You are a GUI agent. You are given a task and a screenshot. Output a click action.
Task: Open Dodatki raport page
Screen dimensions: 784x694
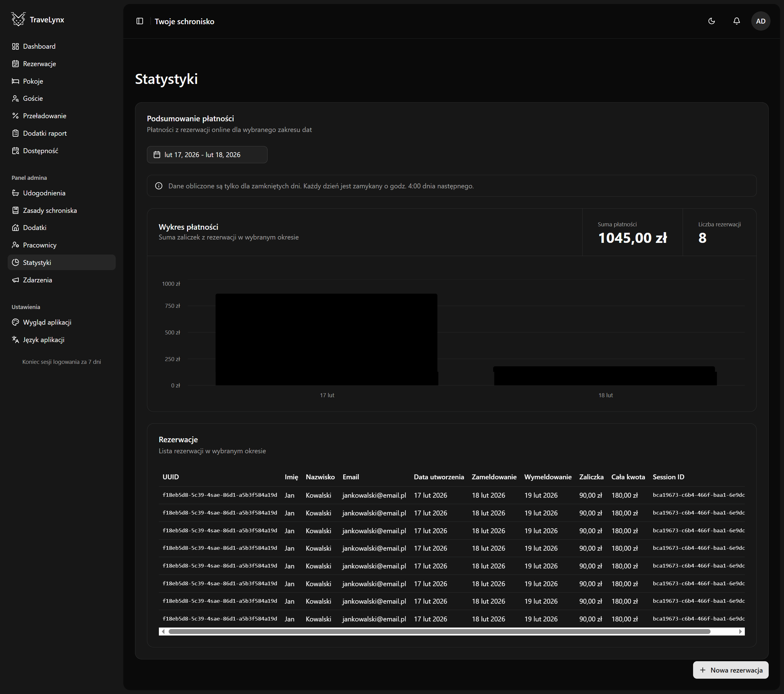[44, 134]
